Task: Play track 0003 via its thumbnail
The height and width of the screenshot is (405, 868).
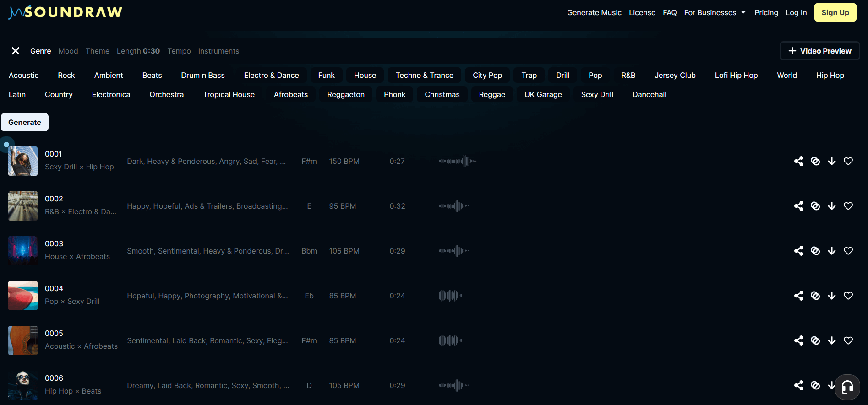Action: coord(23,251)
